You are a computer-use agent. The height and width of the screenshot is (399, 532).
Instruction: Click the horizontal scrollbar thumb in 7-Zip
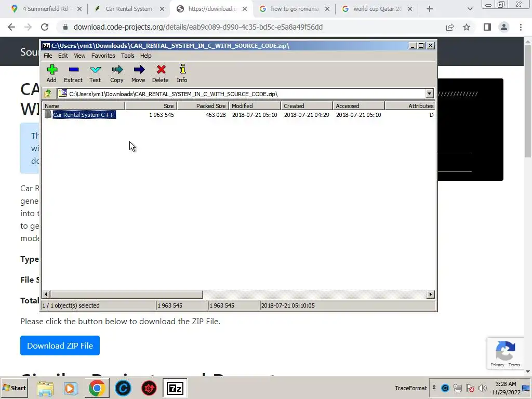(x=126, y=294)
